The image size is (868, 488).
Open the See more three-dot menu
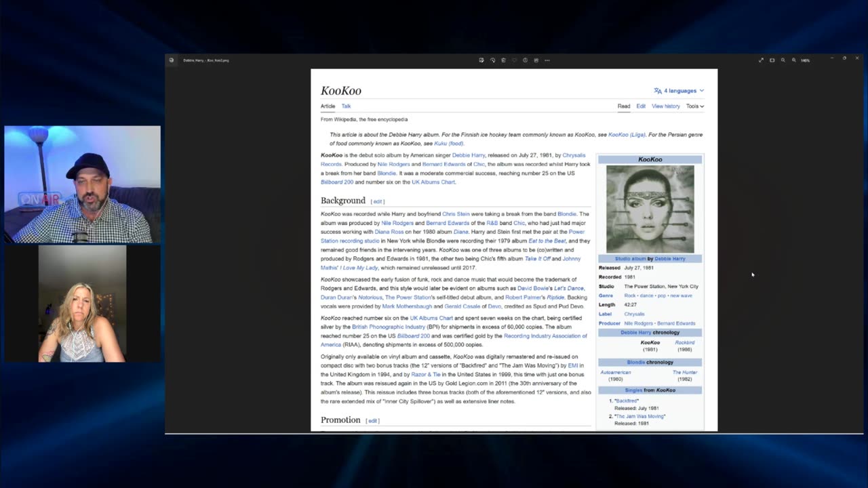[x=547, y=60]
